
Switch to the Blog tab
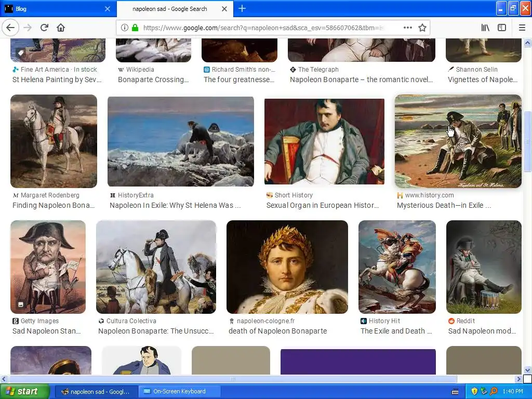(x=58, y=9)
